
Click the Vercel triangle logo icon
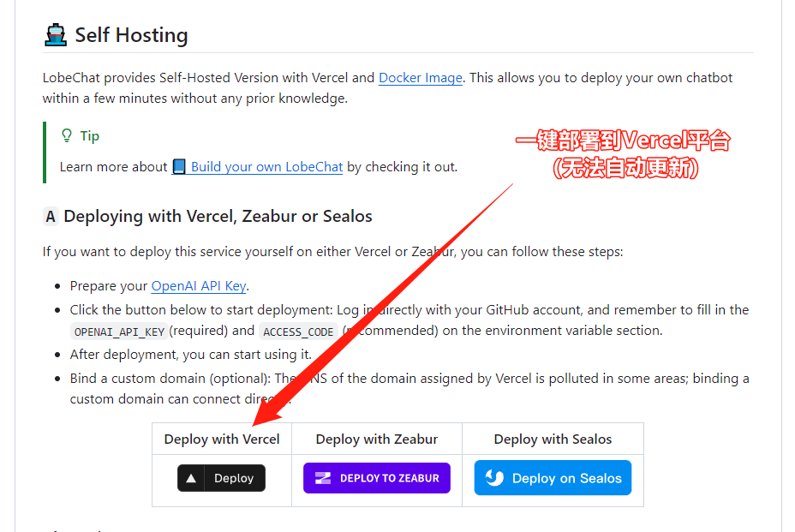click(x=191, y=478)
